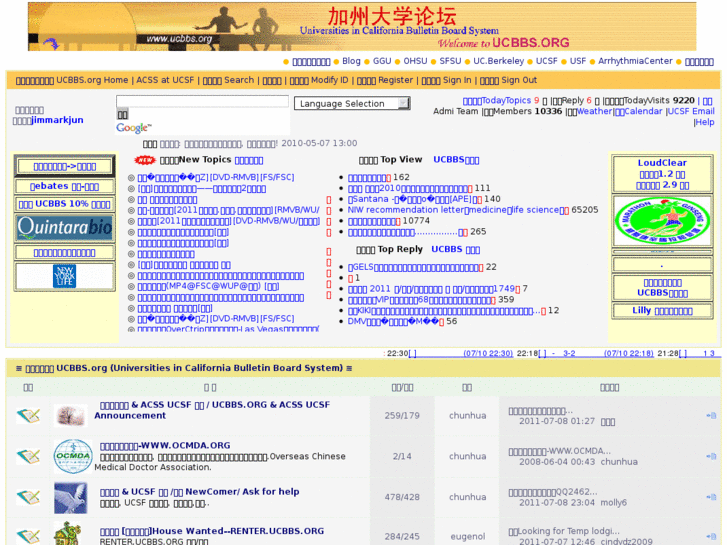
Task: Open UCBBS.ORG & ACSS UCSF Announcement forum
Action: [x=212, y=410]
